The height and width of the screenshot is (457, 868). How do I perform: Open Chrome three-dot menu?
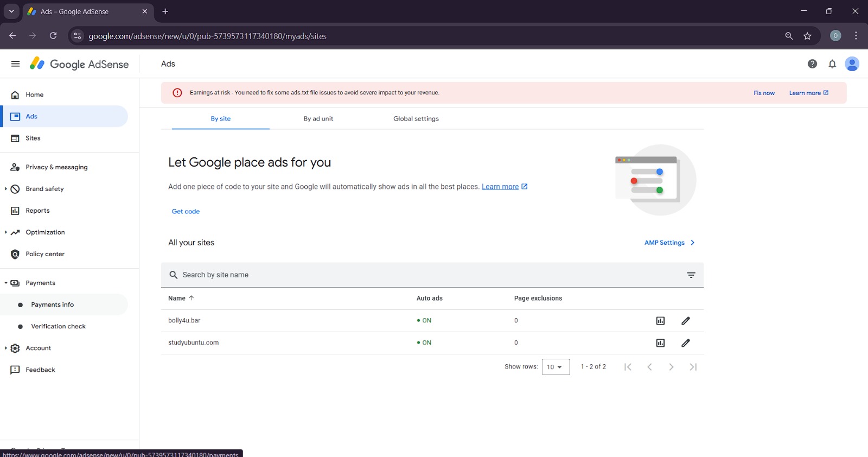click(856, 36)
